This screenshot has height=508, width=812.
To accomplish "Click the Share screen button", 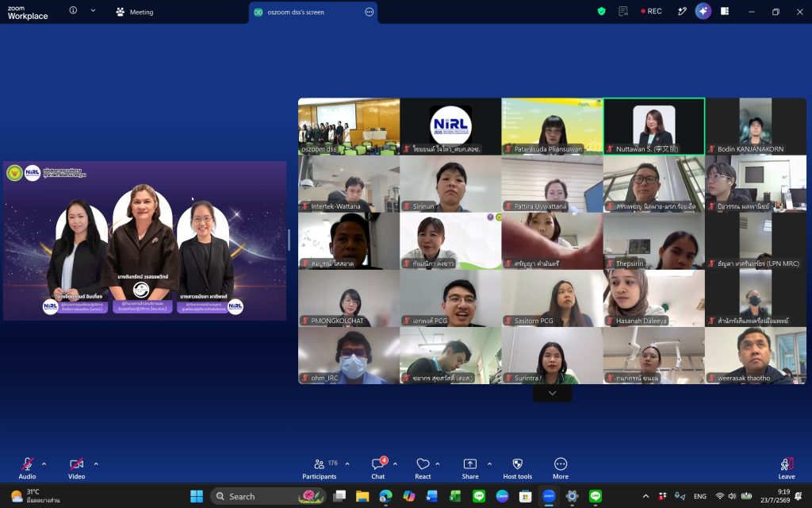I will pos(469,468).
